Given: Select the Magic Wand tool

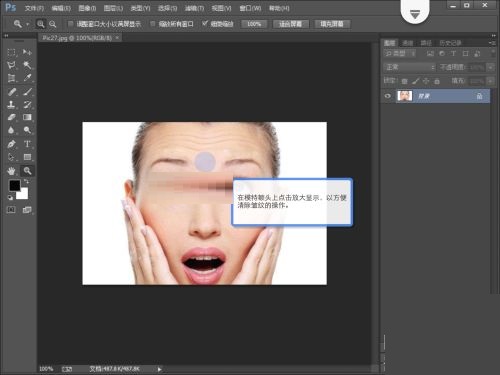Looking at the screenshot, I should [27, 65].
